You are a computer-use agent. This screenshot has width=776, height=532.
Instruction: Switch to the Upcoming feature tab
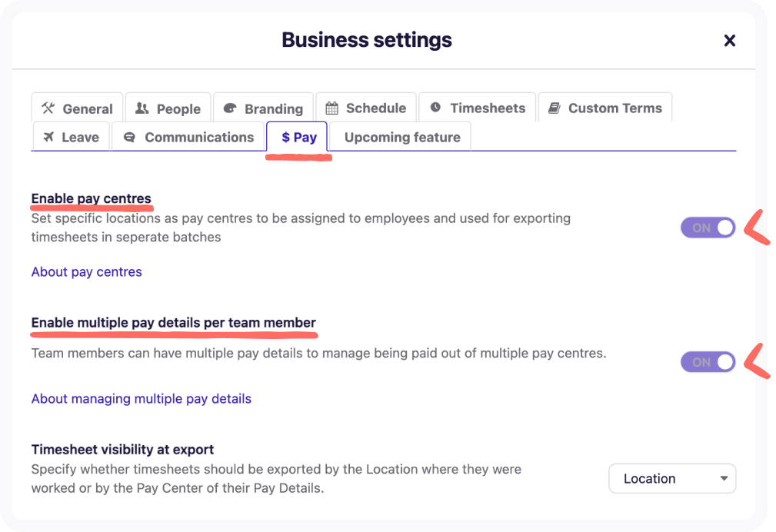(x=401, y=138)
